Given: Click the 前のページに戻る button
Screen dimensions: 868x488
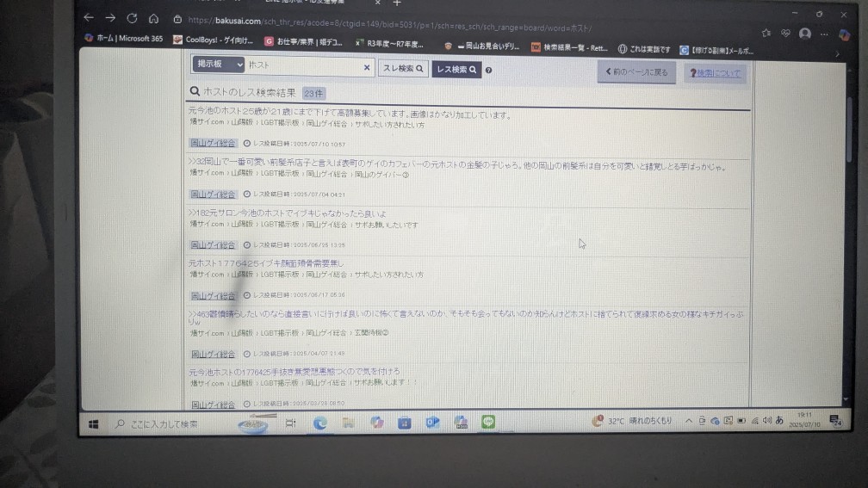Looking at the screenshot, I should point(636,72).
